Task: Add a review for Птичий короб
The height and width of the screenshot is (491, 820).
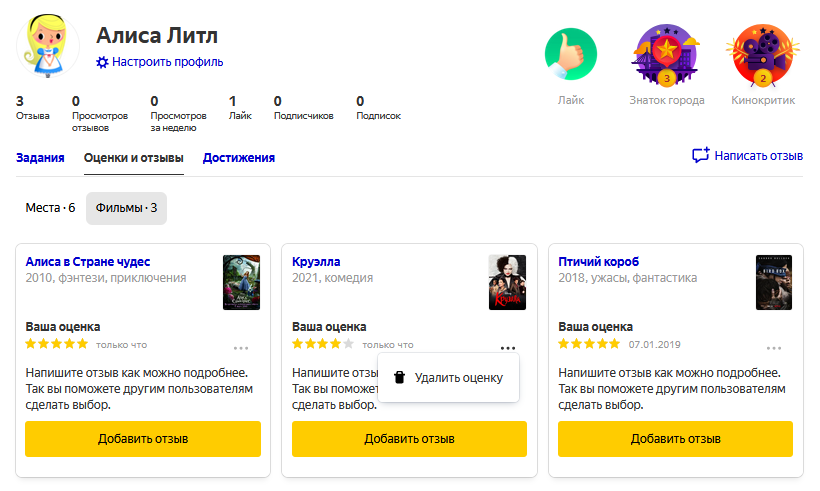Action: coord(675,439)
